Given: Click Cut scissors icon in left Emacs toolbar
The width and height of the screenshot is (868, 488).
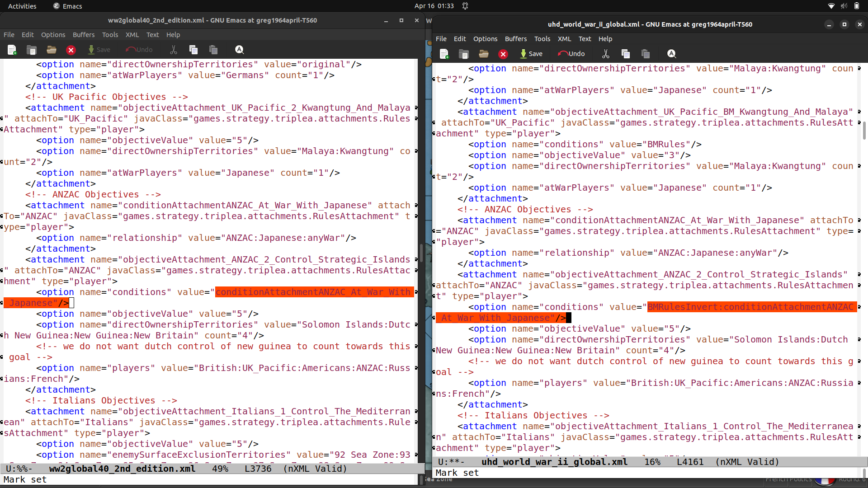Looking at the screenshot, I should click(174, 50).
